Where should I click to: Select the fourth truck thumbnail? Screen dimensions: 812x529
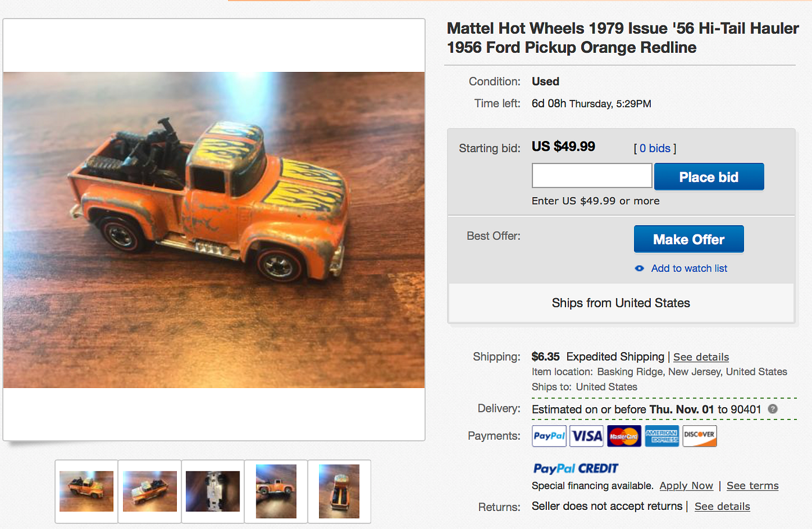(276, 491)
